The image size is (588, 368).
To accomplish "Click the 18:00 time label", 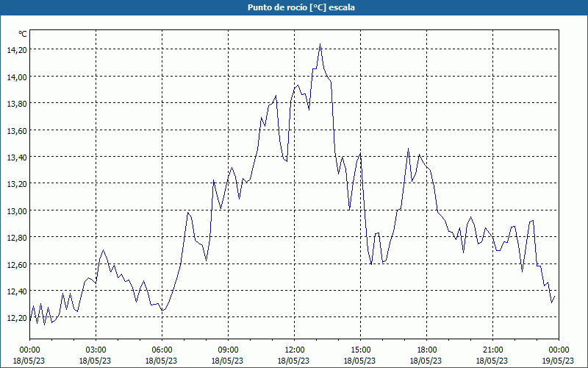I will coord(426,350).
